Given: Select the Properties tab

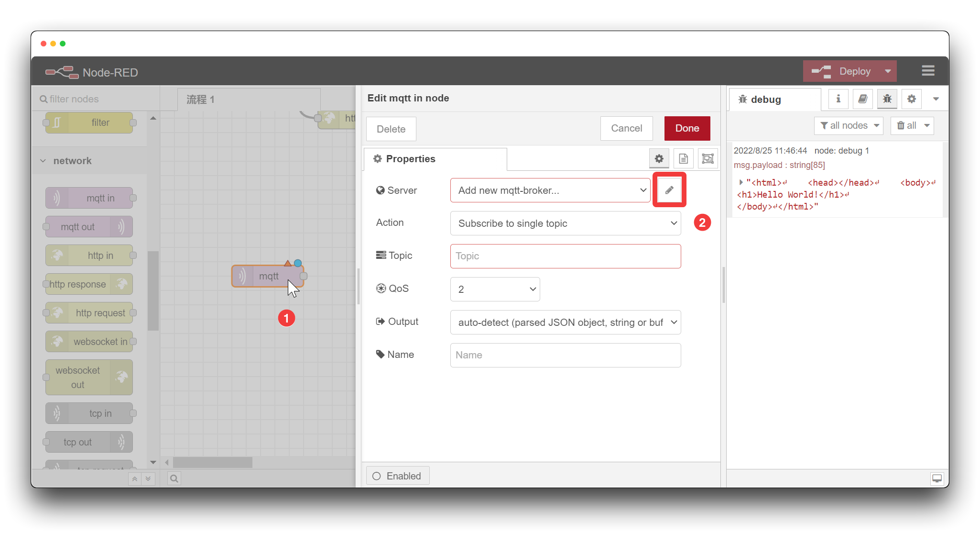Looking at the screenshot, I should coord(435,159).
